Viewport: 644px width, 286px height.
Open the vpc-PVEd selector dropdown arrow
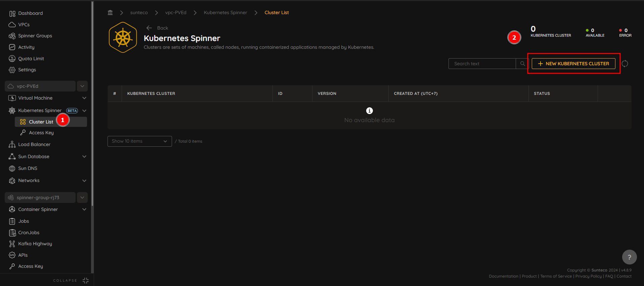pyautogui.click(x=82, y=86)
